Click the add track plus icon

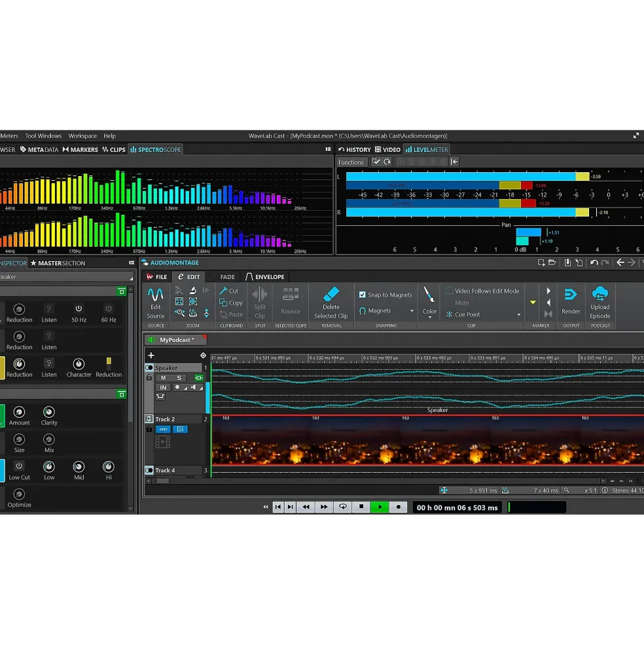[x=151, y=356]
